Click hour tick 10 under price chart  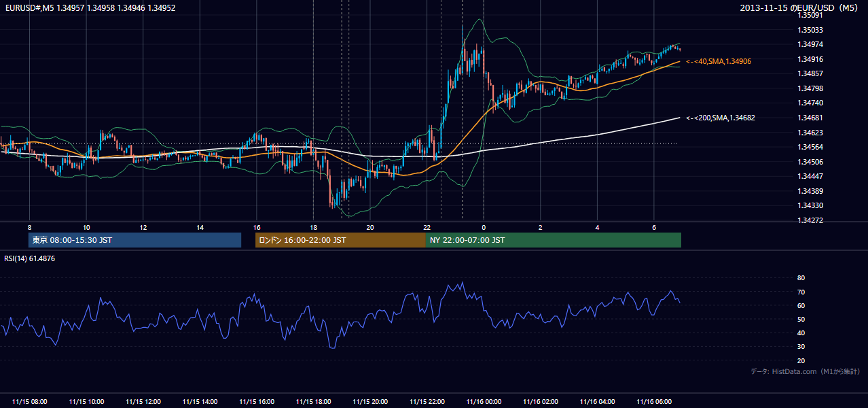[86, 227]
